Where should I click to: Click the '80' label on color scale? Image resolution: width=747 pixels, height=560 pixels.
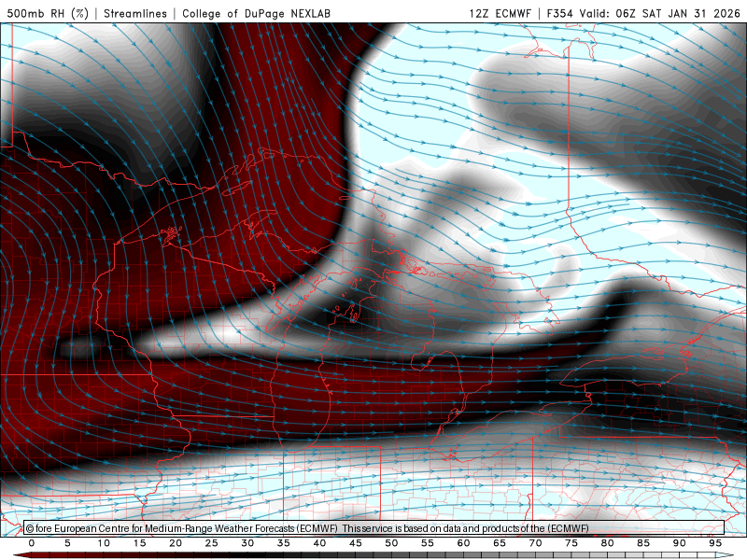tap(607, 543)
